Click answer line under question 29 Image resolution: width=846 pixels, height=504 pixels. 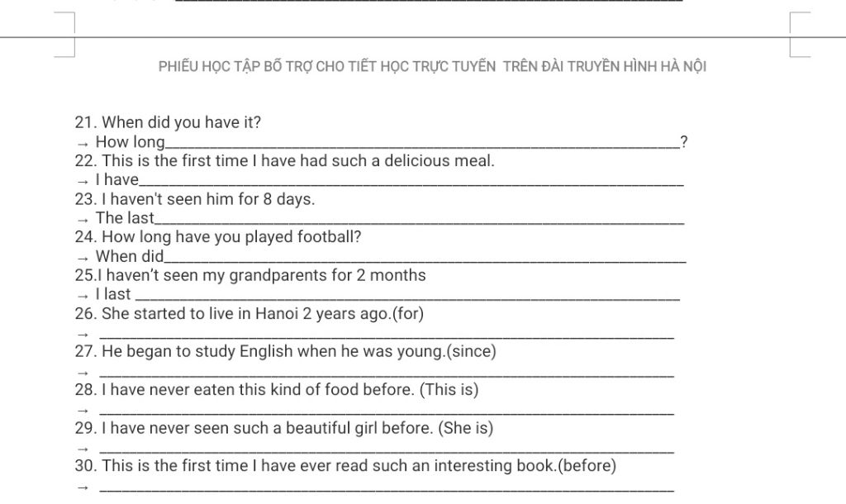[x=387, y=450]
